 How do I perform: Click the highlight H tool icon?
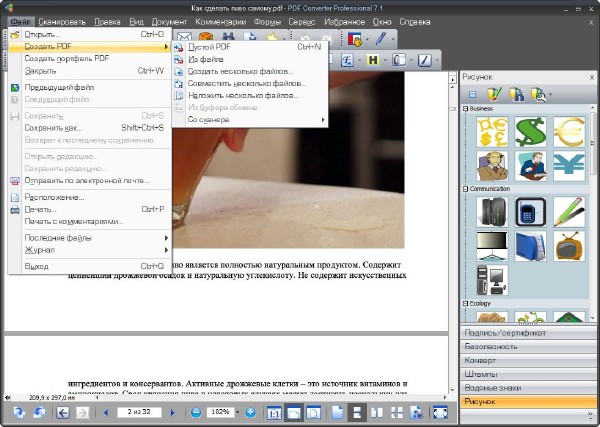pos(373,60)
